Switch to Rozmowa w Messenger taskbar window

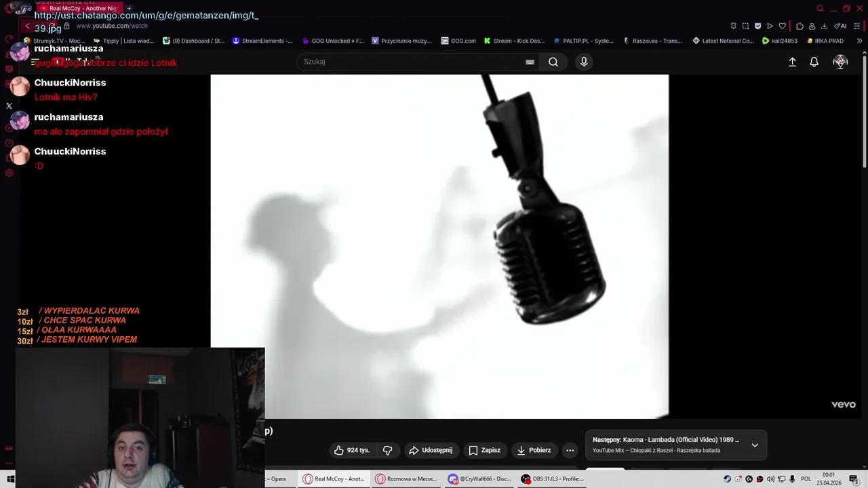(x=406, y=479)
